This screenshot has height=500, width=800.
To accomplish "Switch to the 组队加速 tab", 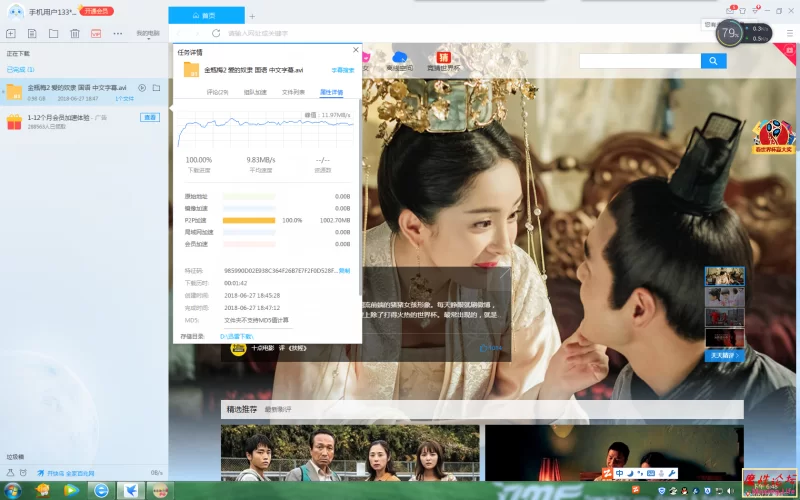I will click(255, 92).
